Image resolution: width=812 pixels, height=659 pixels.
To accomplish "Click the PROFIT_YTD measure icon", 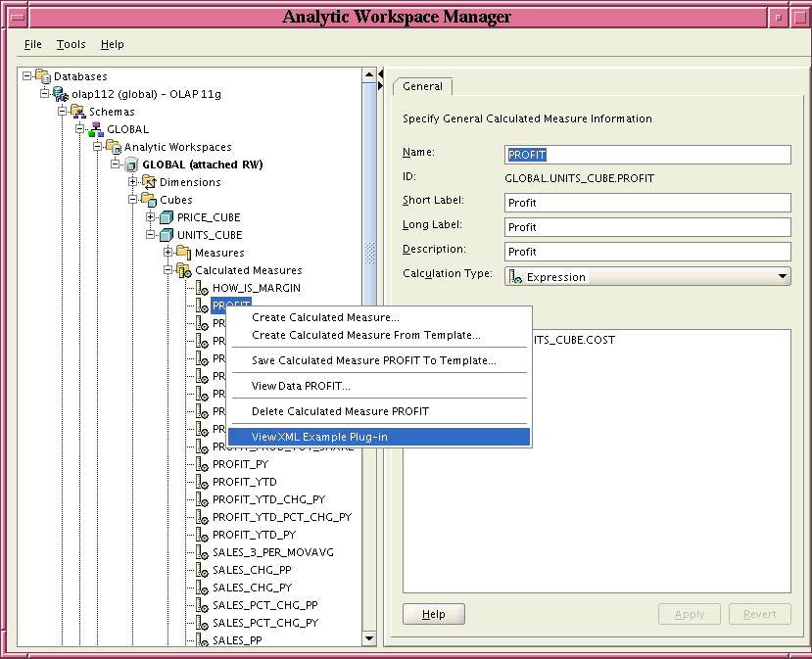I will tap(201, 482).
